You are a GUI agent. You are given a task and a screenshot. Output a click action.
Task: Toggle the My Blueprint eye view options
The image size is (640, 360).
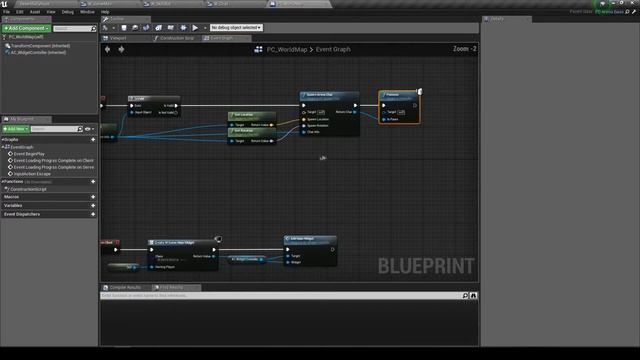[89, 129]
